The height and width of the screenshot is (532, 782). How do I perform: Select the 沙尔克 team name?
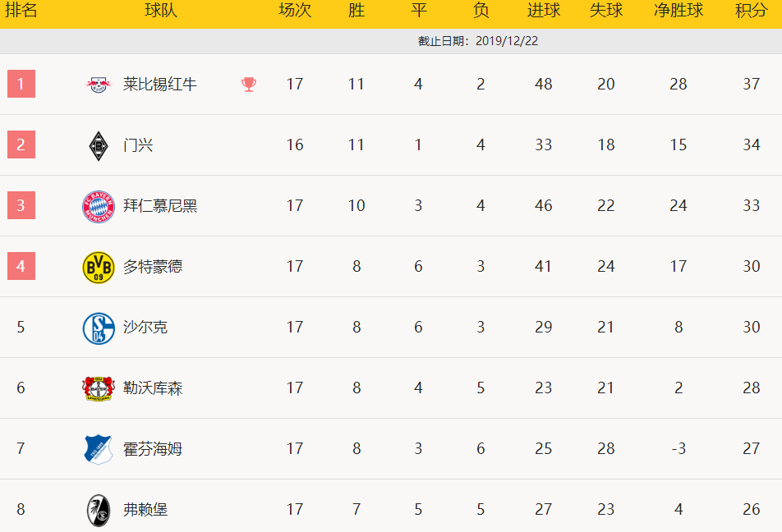pos(145,327)
